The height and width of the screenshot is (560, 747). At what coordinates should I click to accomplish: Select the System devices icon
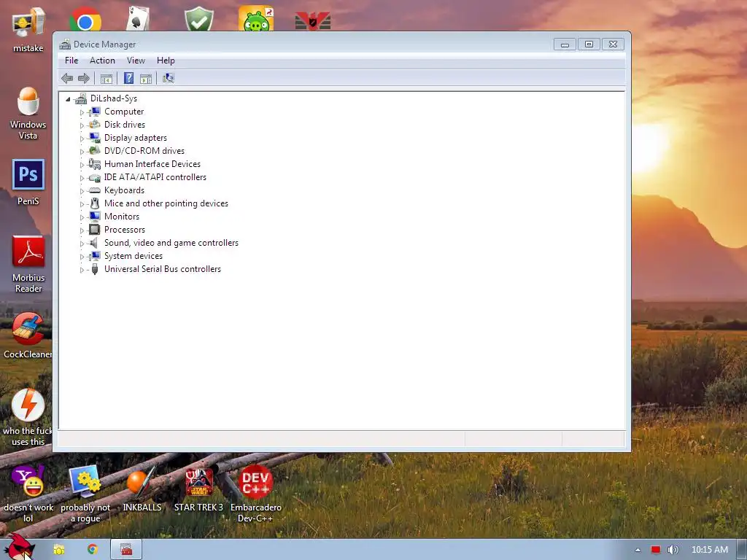94,256
